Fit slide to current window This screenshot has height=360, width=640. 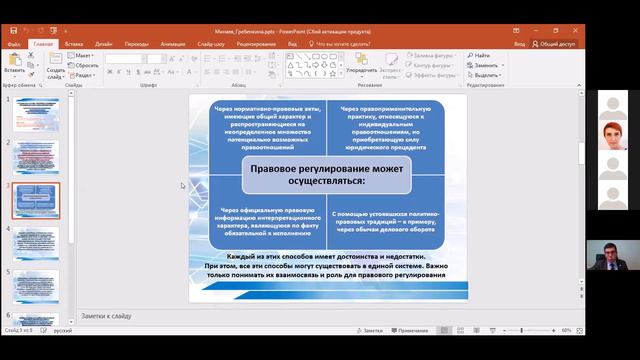580,331
